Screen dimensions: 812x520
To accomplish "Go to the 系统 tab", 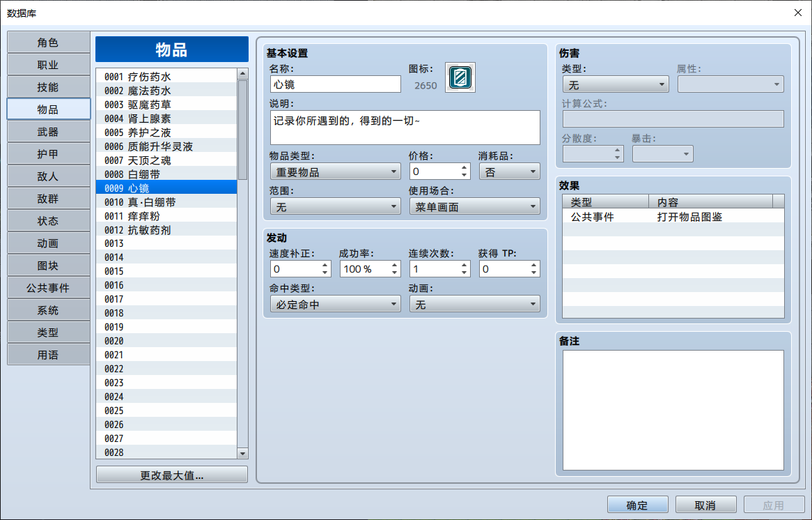I will 48,310.
